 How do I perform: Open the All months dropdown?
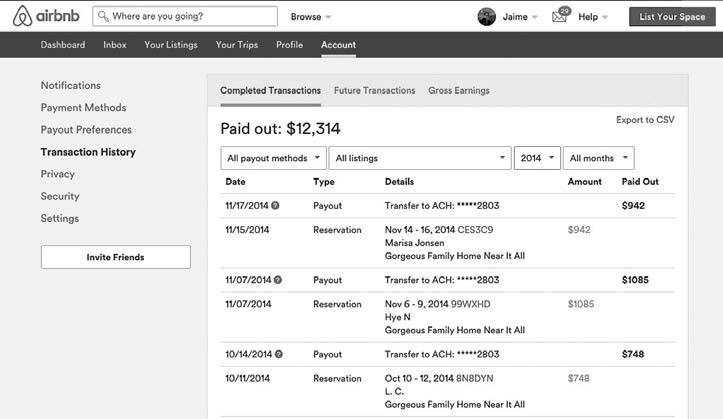tap(598, 158)
